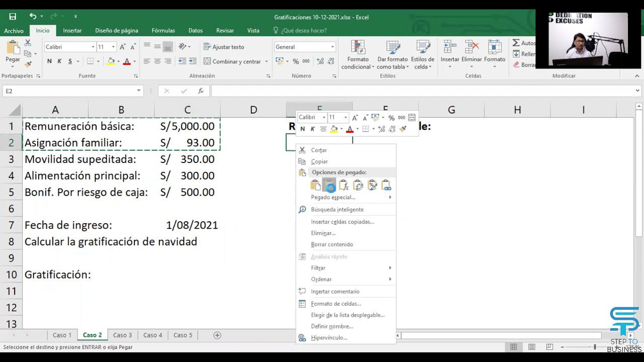Click mini toolbar merge and center icon
644x362 pixels.
[413, 117]
